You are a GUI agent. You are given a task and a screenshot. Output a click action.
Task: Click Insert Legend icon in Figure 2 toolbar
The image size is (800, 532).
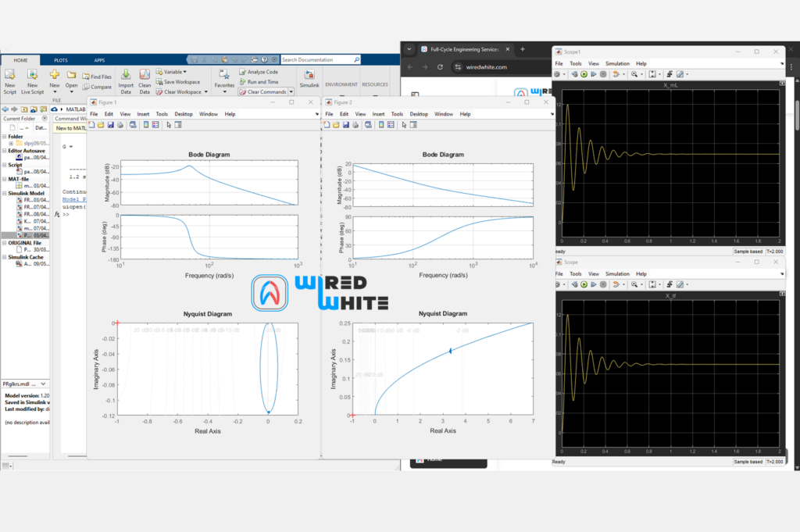[x=391, y=125]
